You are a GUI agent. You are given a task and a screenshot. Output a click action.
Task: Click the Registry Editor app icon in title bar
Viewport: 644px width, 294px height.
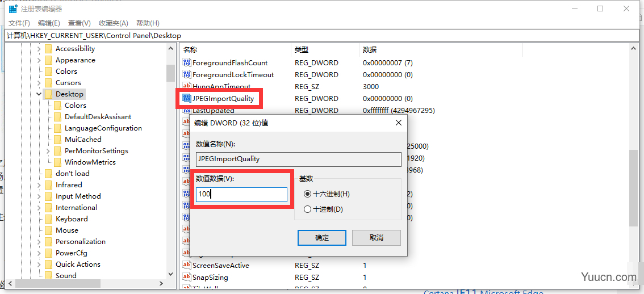(x=12, y=9)
